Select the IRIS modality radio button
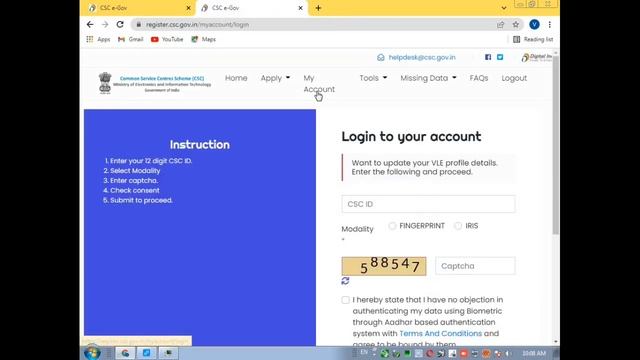The width and height of the screenshot is (640, 360). tap(458, 226)
